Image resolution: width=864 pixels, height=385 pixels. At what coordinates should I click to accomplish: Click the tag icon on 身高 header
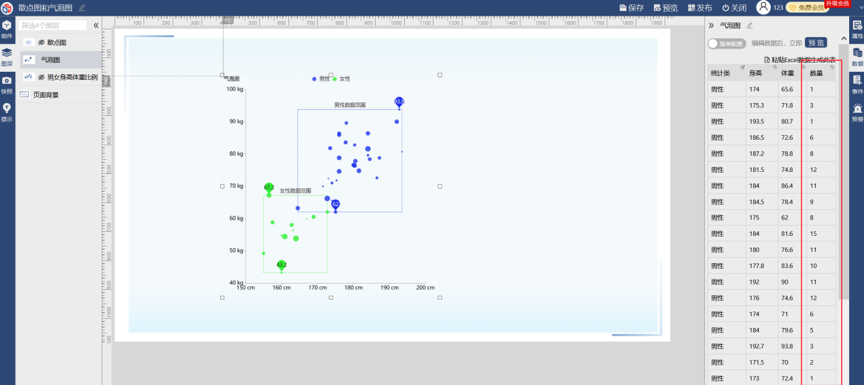[774, 67]
